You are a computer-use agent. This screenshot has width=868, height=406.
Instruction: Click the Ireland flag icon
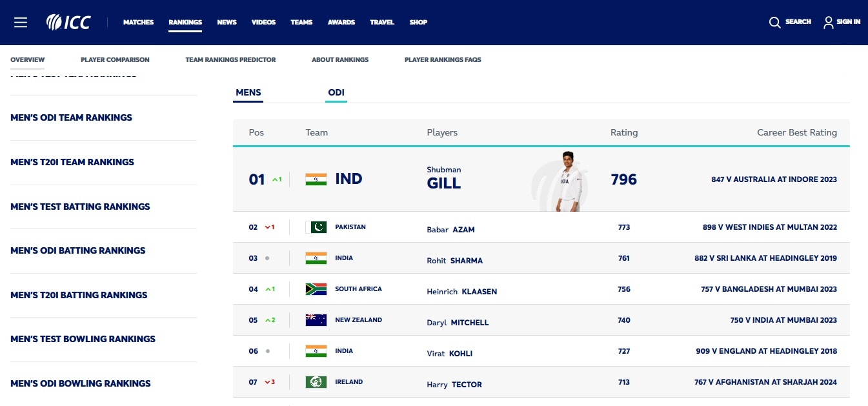point(316,382)
